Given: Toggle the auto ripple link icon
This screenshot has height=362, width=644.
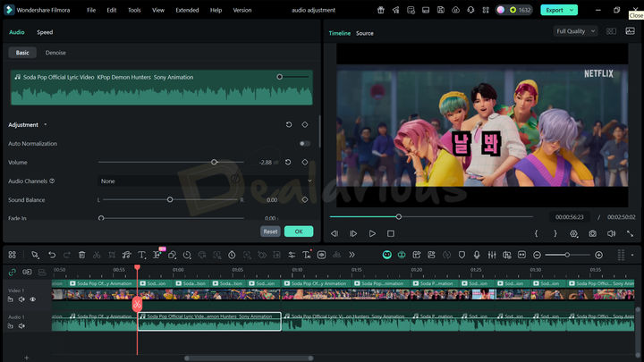Looking at the screenshot, I should 12,272.
